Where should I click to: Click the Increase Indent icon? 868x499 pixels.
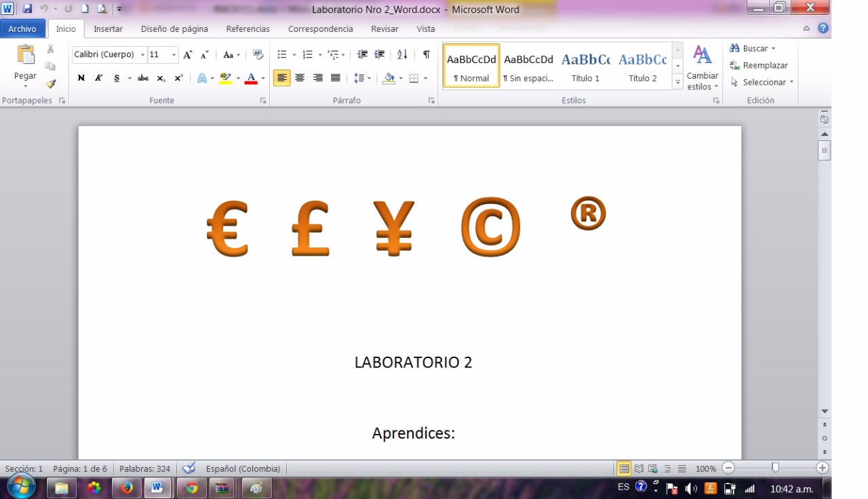point(380,55)
